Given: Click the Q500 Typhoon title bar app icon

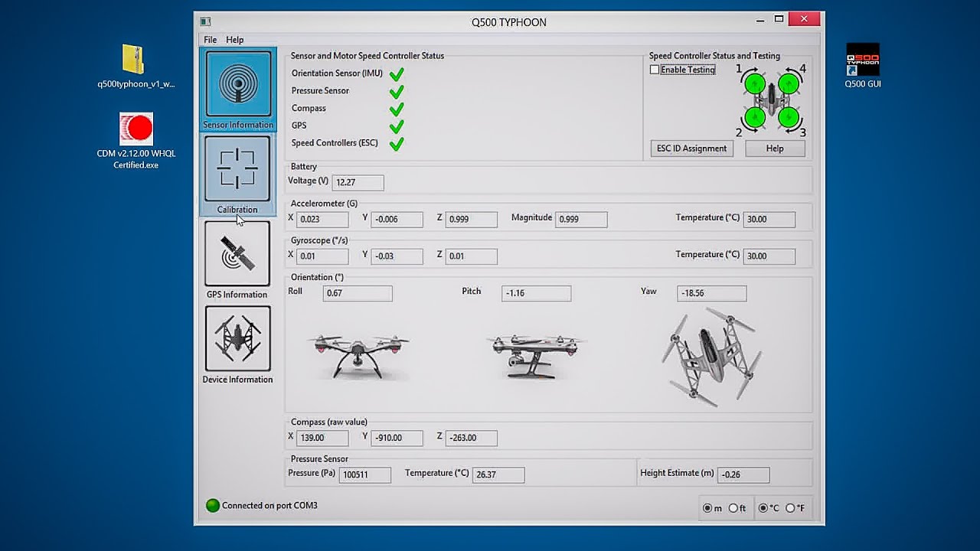Looking at the screenshot, I should (x=205, y=21).
